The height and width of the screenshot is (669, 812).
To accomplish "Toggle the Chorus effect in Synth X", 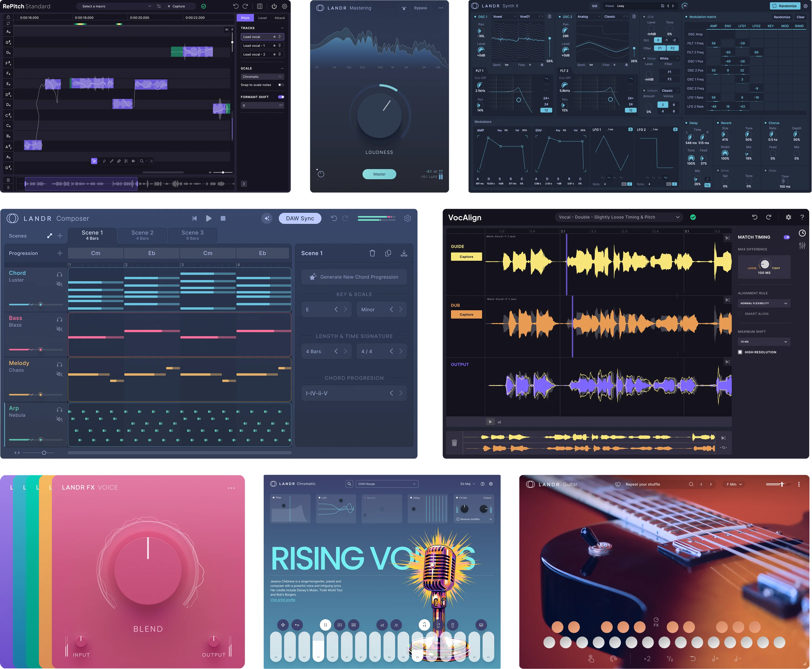I will click(766, 123).
